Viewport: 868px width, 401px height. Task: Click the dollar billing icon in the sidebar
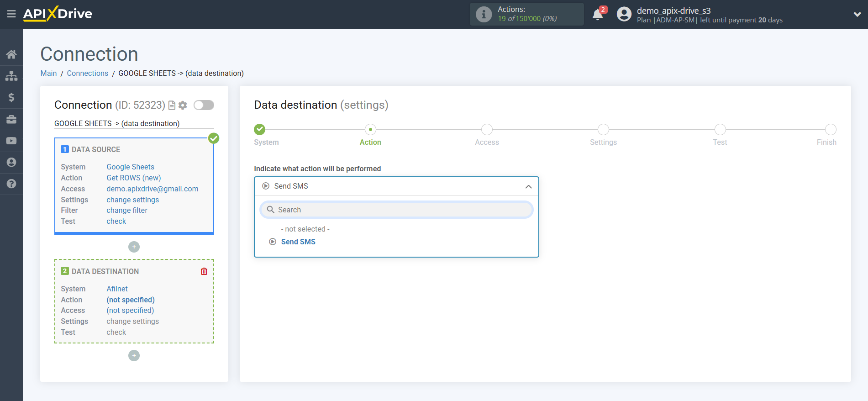click(11, 97)
